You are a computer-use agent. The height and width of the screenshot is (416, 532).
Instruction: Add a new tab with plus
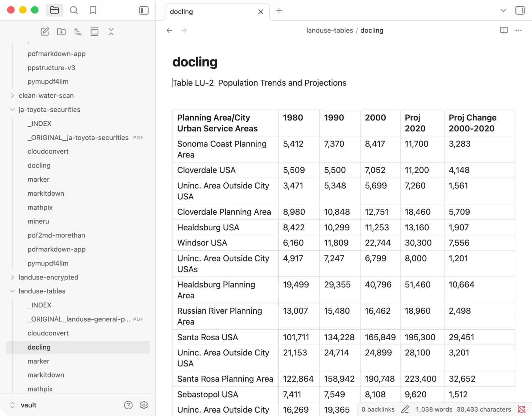(x=279, y=11)
